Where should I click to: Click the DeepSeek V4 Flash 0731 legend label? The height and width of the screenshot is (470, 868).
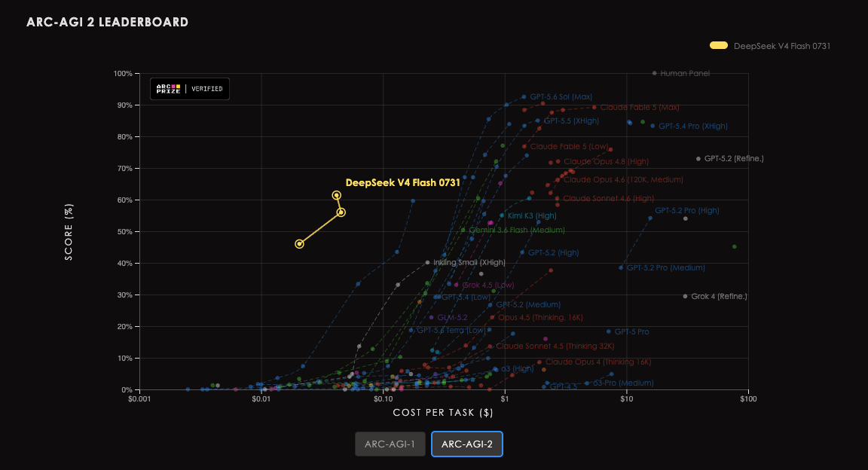[x=781, y=46]
